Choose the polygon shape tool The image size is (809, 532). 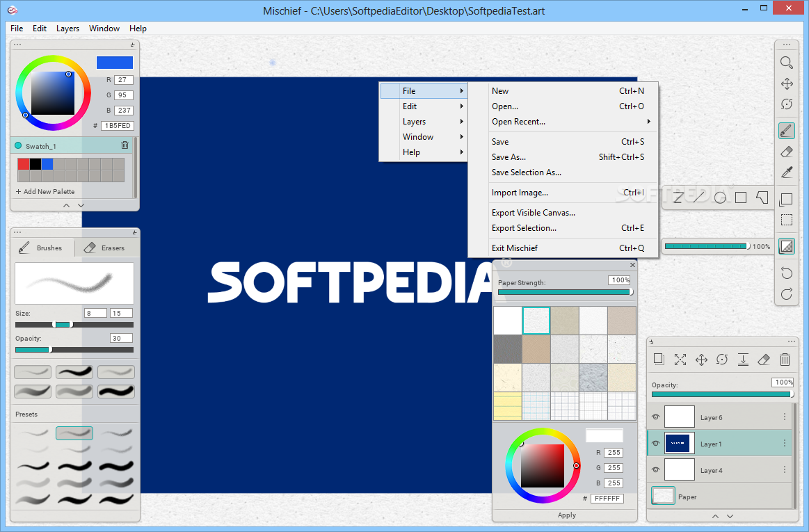(x=762, y=198)
